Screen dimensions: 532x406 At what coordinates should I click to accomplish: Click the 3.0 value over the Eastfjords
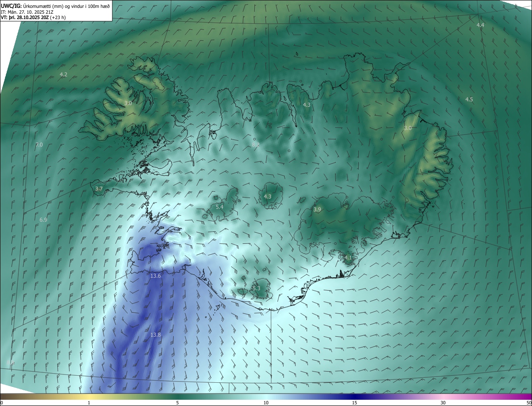[408, 128]
